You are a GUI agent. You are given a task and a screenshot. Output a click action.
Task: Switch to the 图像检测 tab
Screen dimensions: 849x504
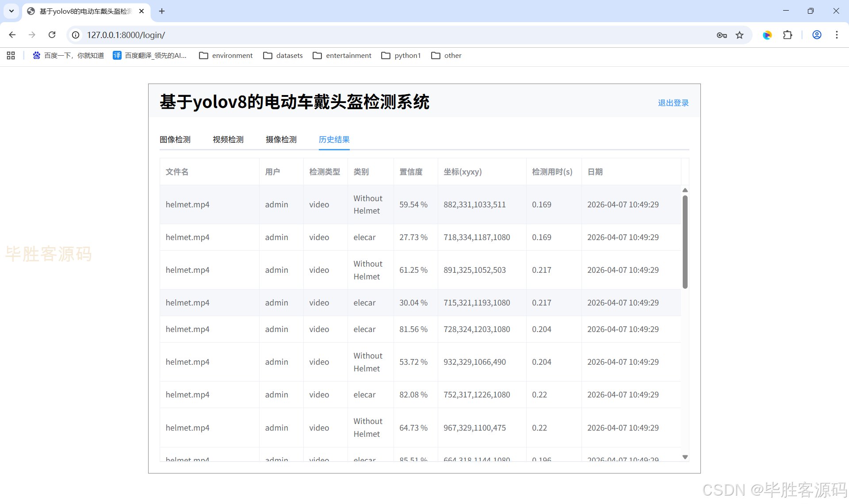(x=175, y=140)
